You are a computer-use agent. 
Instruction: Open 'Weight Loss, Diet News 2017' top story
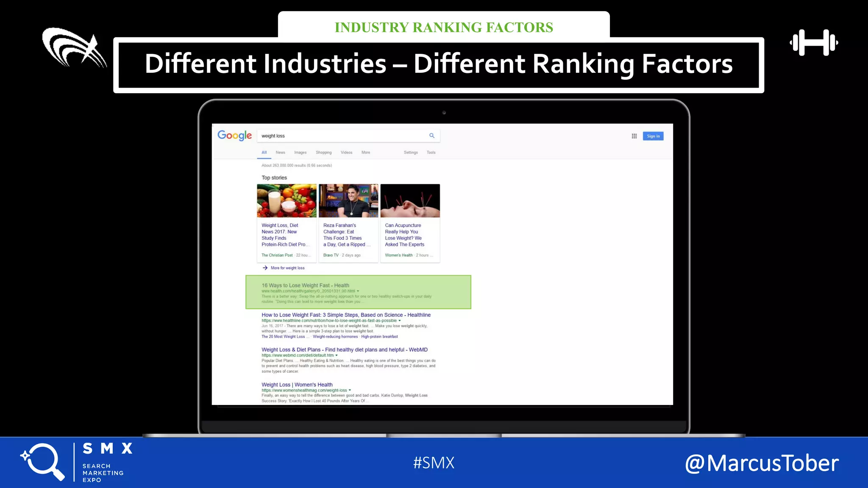[x=286, y=235]
